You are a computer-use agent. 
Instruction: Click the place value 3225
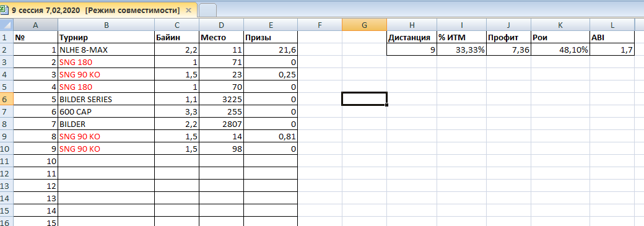click(222, 100)
